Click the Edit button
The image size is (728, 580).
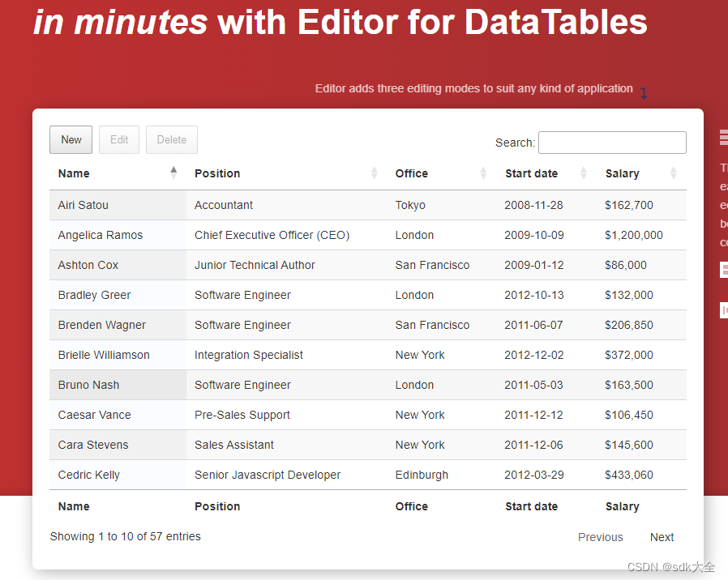pyautogui.click(x=119, y=139)
